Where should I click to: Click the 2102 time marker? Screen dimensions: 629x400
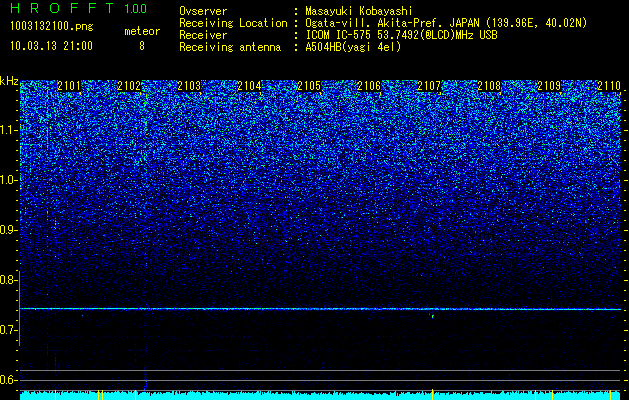129,86
